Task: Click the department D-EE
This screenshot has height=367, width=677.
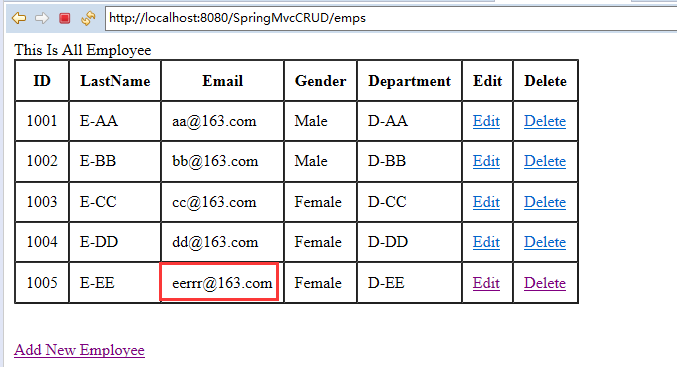Action: [386, 283]
